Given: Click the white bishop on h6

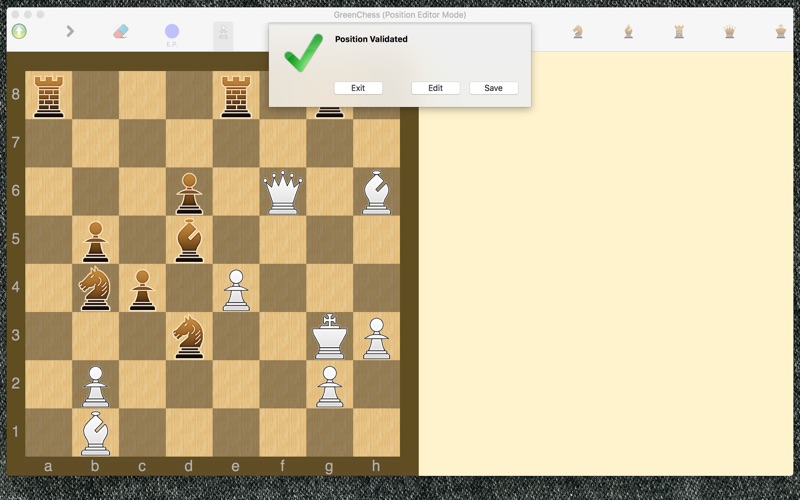Looking at the screenshot, I should 377,192.
